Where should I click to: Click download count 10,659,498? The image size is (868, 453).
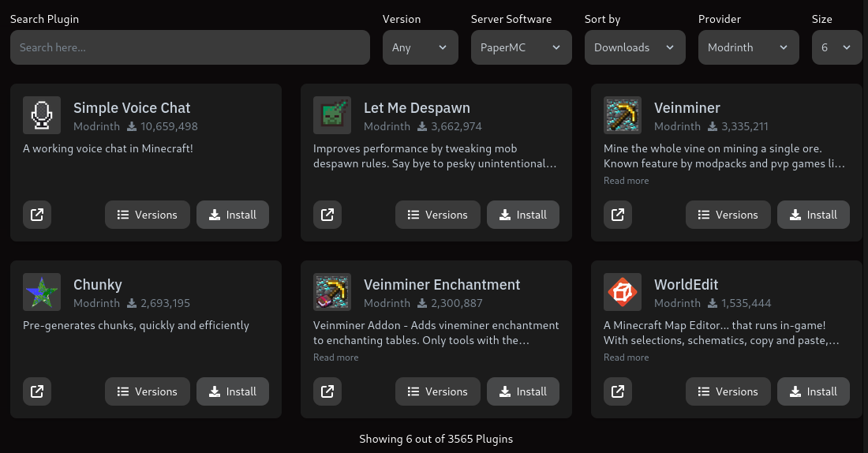point(169,126)
